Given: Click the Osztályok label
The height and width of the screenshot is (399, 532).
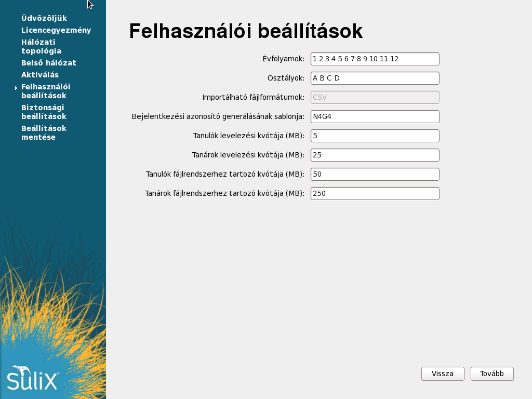Looking at the screenshot, I should (286, 78).
